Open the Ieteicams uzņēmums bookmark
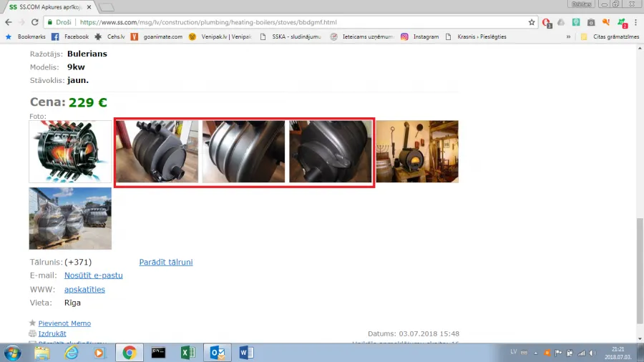 [362, 36]
